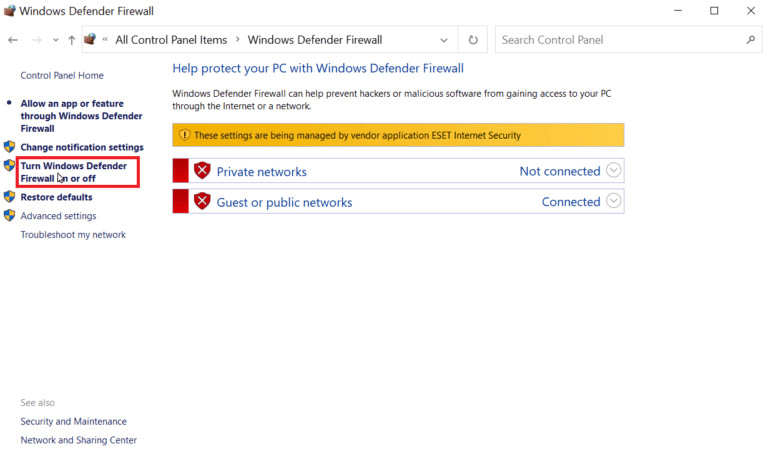768x459 pixels.
Task: Click the Windows Defender Firewall title bar icon
Action: pyautogui.click(x=9, y=11)
